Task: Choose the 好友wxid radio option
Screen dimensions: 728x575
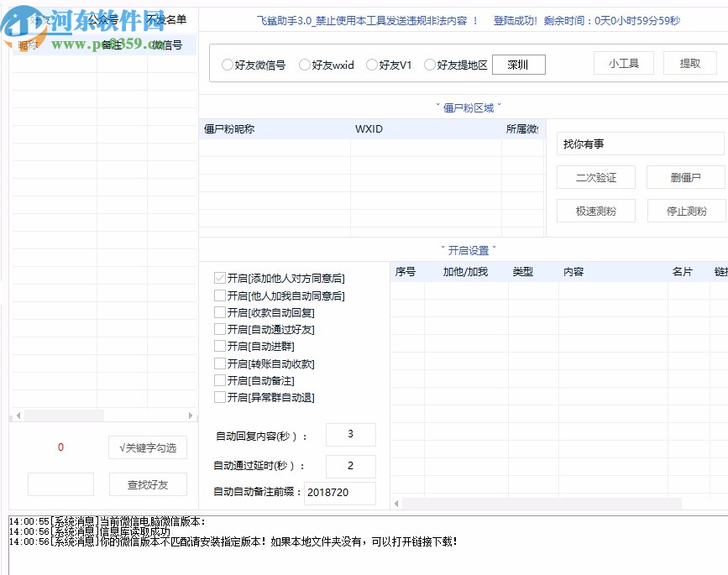Action: point(327,65)
